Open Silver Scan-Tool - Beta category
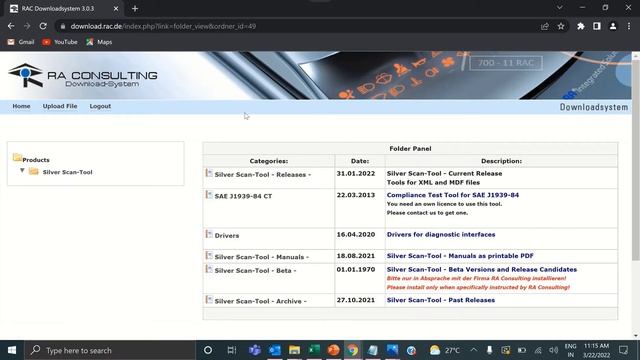640x360 pixels. point(256,271)
